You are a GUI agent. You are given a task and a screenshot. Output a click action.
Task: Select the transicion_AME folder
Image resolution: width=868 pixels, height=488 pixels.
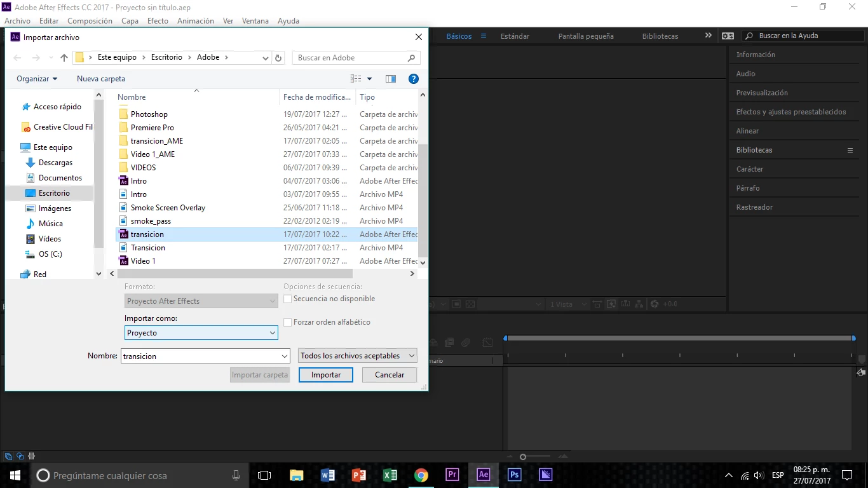156,141
